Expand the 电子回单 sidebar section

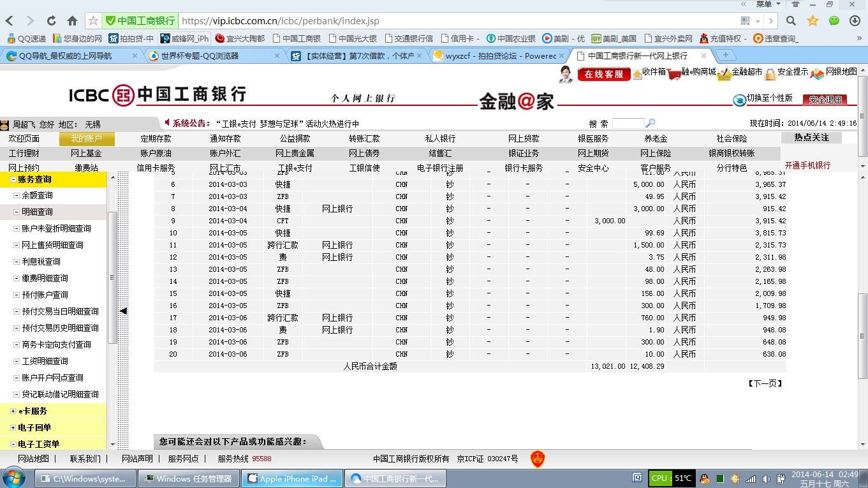[13, 428]
